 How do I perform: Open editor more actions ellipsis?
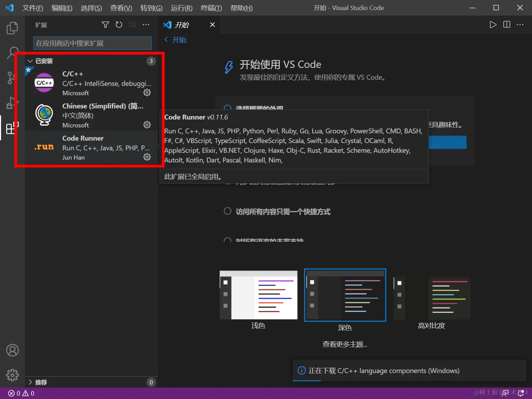coord(520,25)
